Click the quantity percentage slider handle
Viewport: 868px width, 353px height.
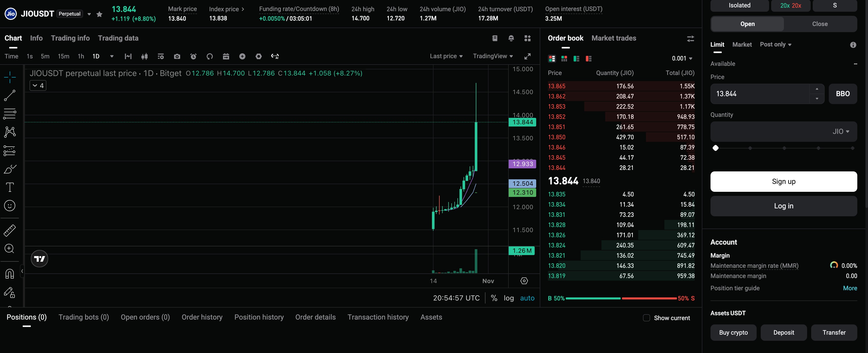(715, 148)
